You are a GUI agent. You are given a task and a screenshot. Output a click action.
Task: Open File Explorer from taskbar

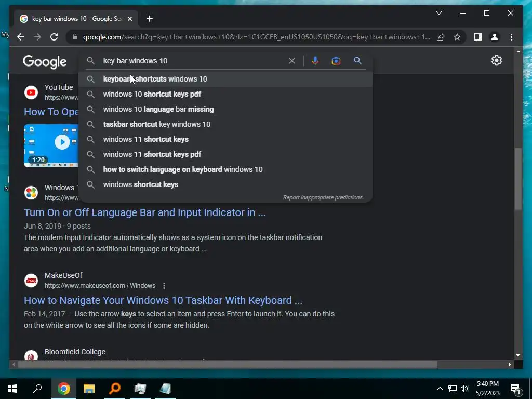pos(89,389)
